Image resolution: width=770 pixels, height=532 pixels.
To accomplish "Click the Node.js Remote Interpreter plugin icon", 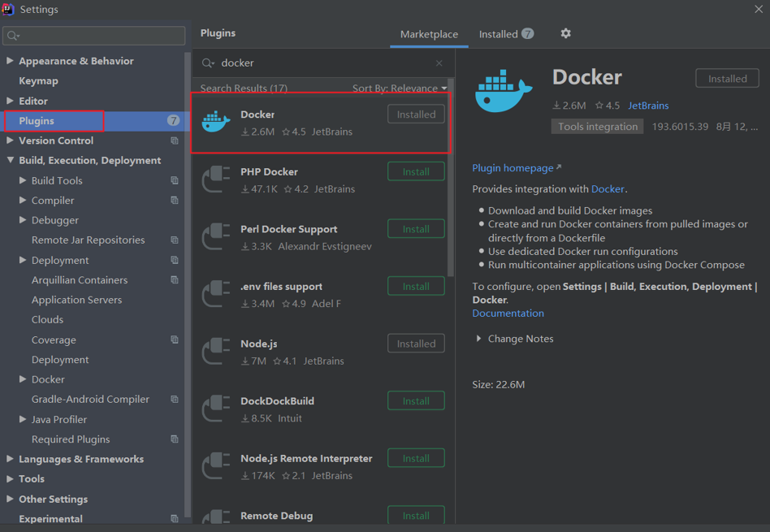I will tap(215, 466).
